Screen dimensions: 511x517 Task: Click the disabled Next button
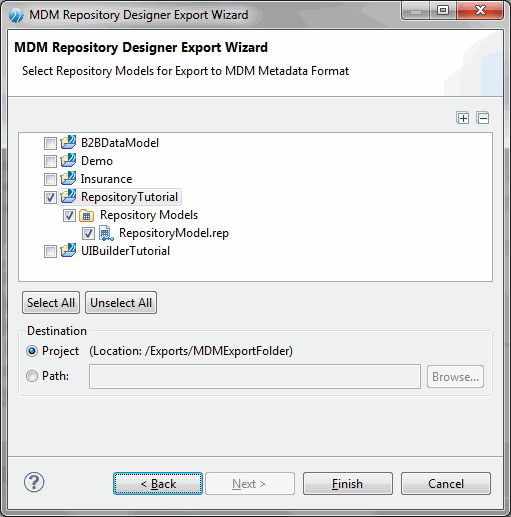250,483
